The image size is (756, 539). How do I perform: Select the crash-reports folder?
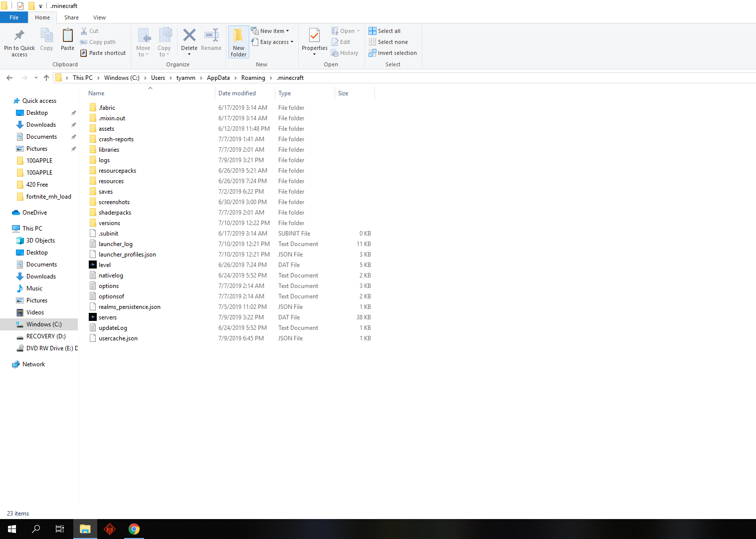116,139
